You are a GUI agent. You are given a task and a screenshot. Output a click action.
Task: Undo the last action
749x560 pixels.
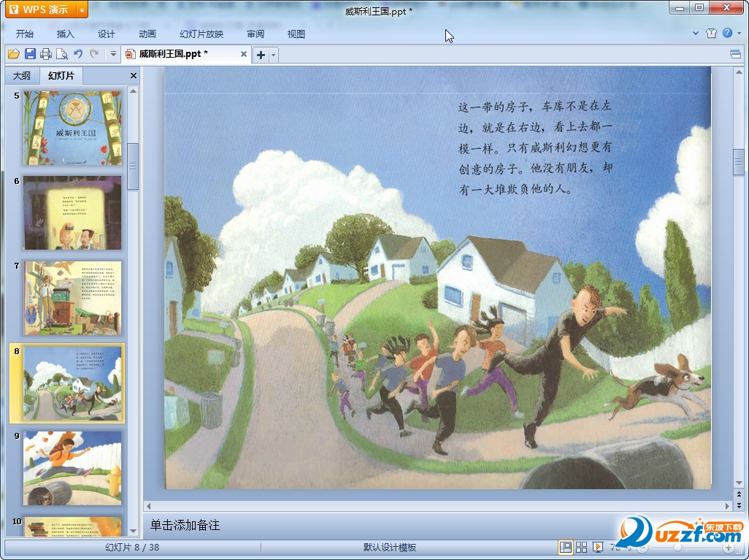pyautogui.click(x=78, y=54)
